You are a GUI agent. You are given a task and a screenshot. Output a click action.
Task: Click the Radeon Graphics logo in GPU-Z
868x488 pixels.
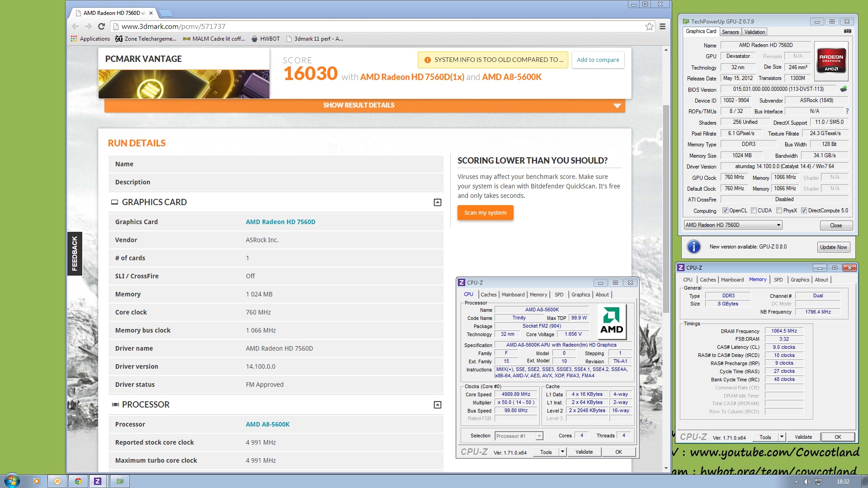831,61
